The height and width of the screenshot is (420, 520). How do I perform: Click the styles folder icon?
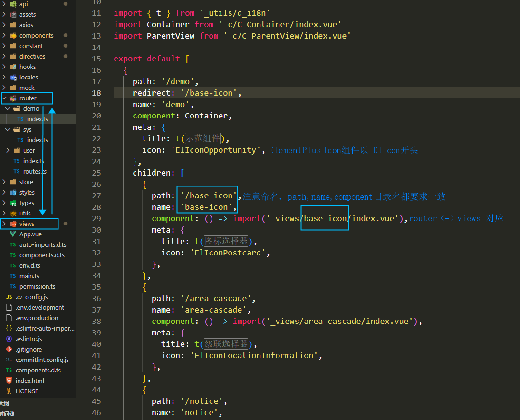pos(13,193)
